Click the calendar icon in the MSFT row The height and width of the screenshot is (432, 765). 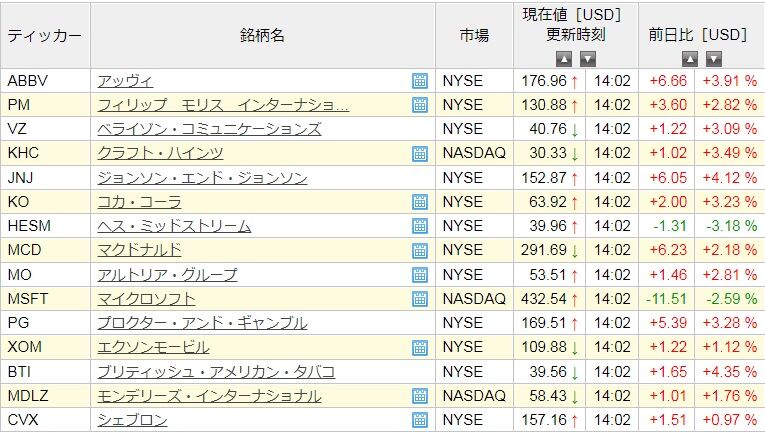tap(420, 299)
